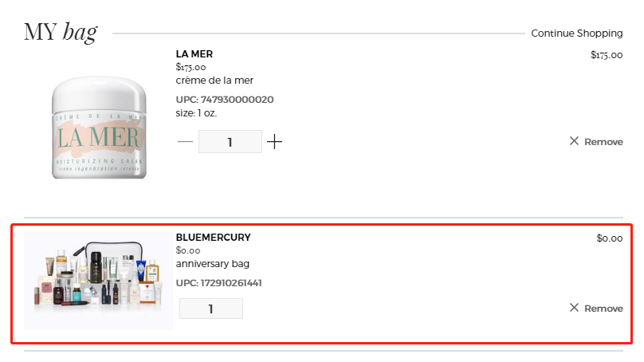Image resolution: width=644 pixels, height=362 pixels.
Task: Click the X icon beside anniversary bag Remove
Action: coord(574,308)
